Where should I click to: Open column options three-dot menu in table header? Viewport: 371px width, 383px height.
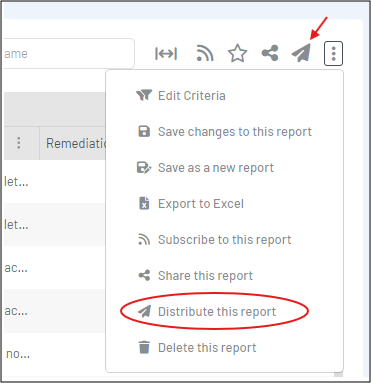click(19, 143)
